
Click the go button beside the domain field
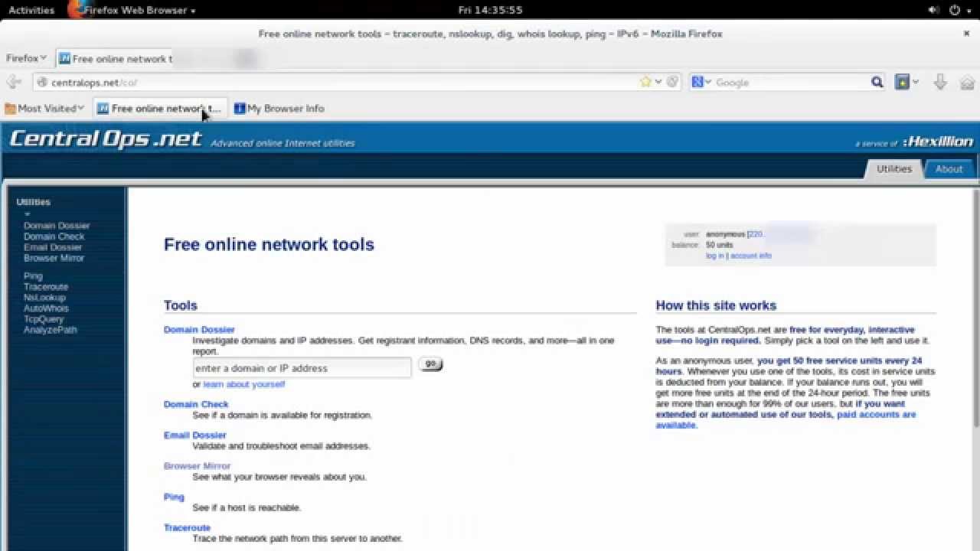[431, 364]
